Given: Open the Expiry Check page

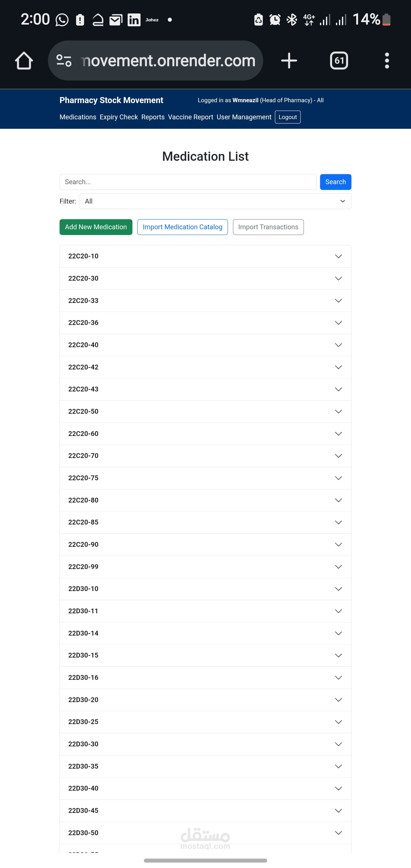Looking at the screenshot, I should 118,117.
